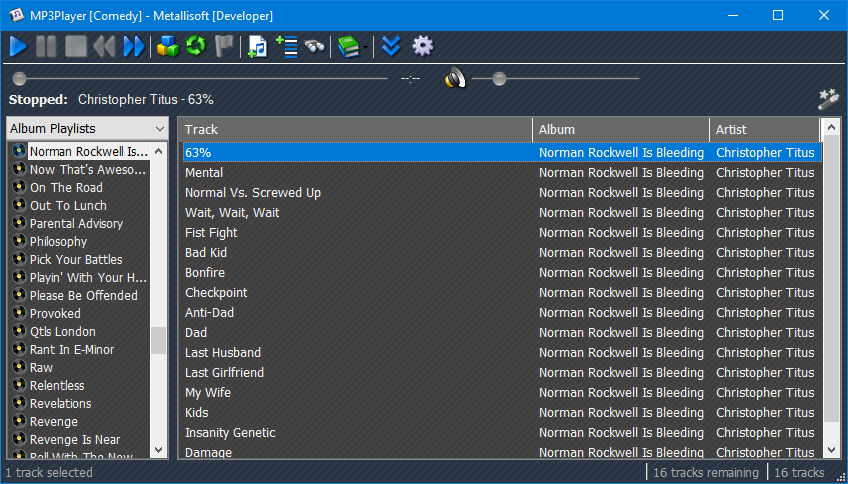The image size is (848, 484).
Task: Click the volume slider handle
Action: (x=499, y=79)
